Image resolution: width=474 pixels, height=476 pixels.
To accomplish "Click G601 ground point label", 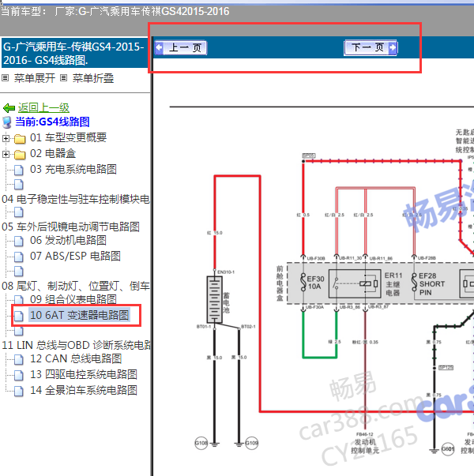I will click(448, 448).
